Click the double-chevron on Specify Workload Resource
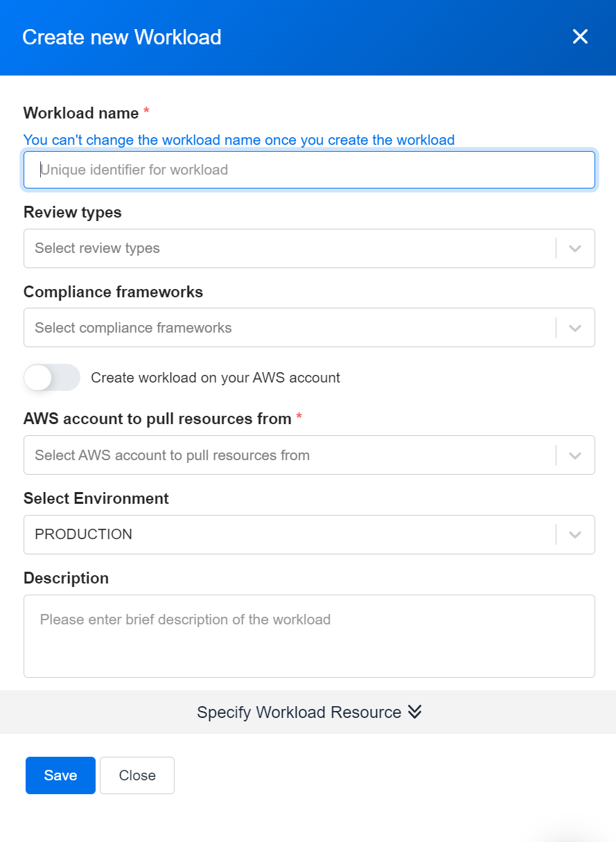The image size is (616, 842). (x=414, y=712)
